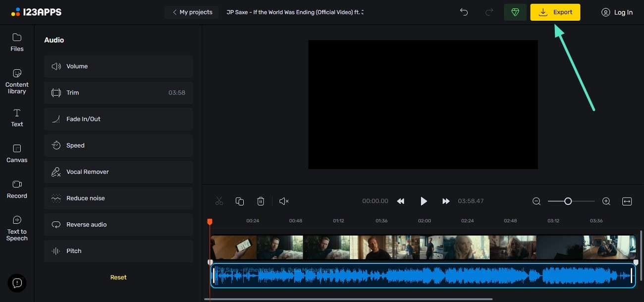
Task: Open the Volume audio setting
Action: click(118, 66)
